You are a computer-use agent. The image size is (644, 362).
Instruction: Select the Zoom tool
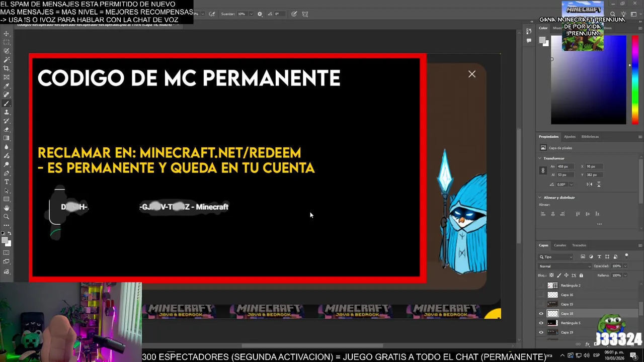(x=7, y=217)
